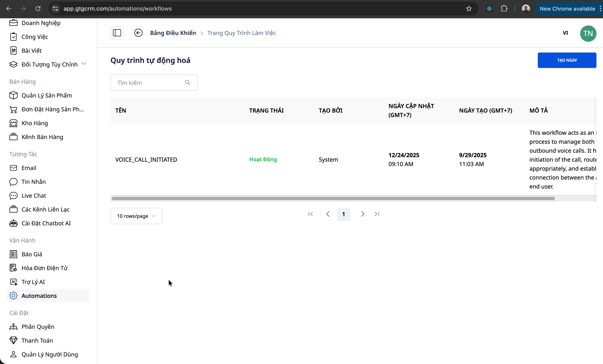
Task: Click the circular back arrow icon
Action: coord(138,33)
